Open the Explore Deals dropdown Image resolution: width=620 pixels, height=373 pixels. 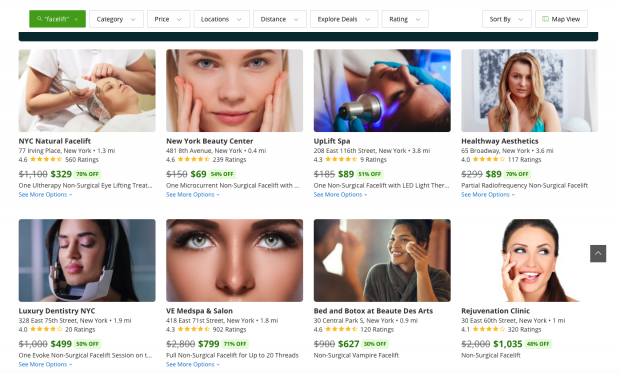coord(344,19)
